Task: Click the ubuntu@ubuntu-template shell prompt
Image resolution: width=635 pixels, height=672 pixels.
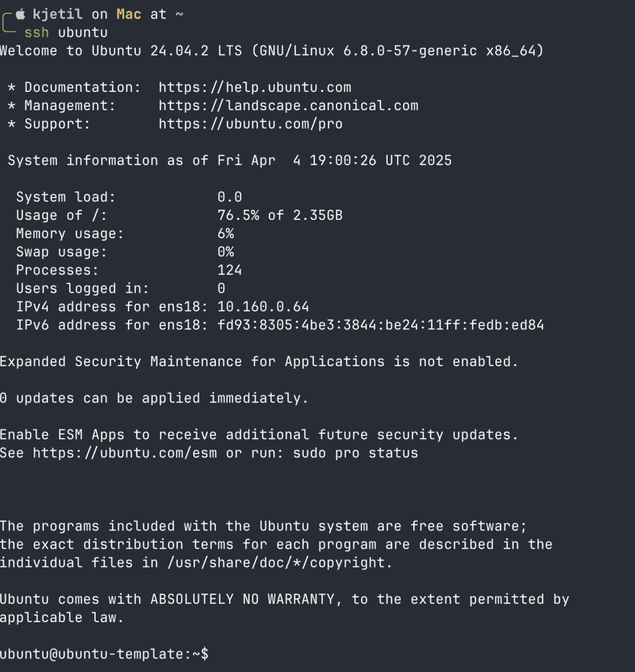Action: tap(104, 654)
